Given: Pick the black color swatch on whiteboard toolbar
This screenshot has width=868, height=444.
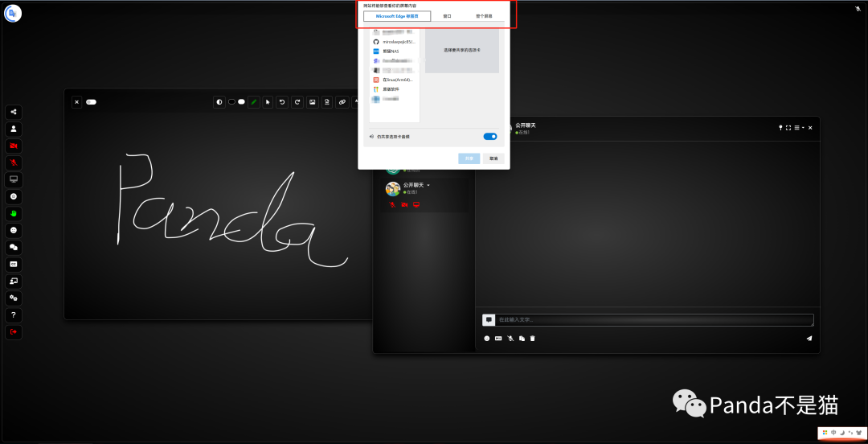Looking at the screenshot, I should (x=232, y=102).
